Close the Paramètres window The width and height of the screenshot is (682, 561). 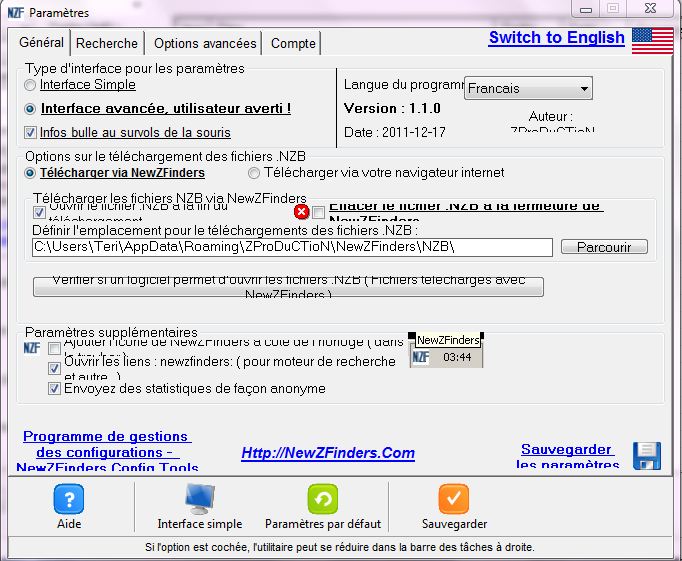(x=650, y=8)
